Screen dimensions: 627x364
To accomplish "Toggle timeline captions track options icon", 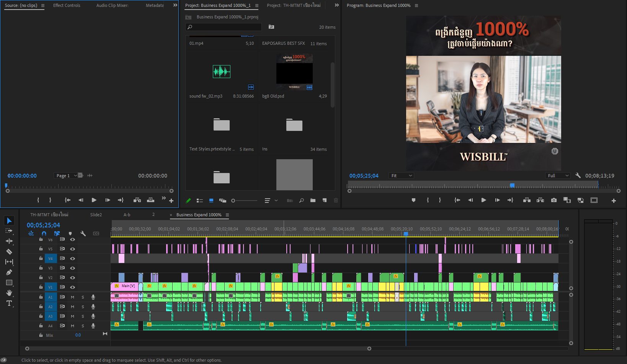I will tap(96, 233).
